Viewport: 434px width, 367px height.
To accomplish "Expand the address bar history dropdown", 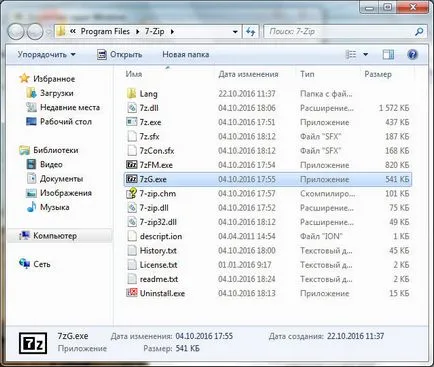I will click(235, 32).
